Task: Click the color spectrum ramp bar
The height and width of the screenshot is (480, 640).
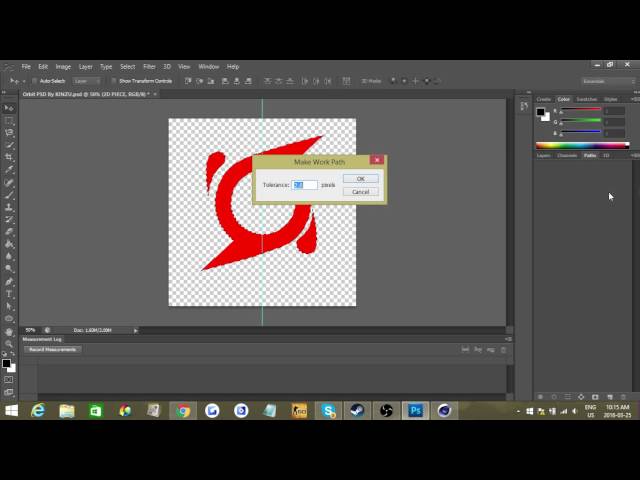Action: pyautogui.click(x=582, y=145)
